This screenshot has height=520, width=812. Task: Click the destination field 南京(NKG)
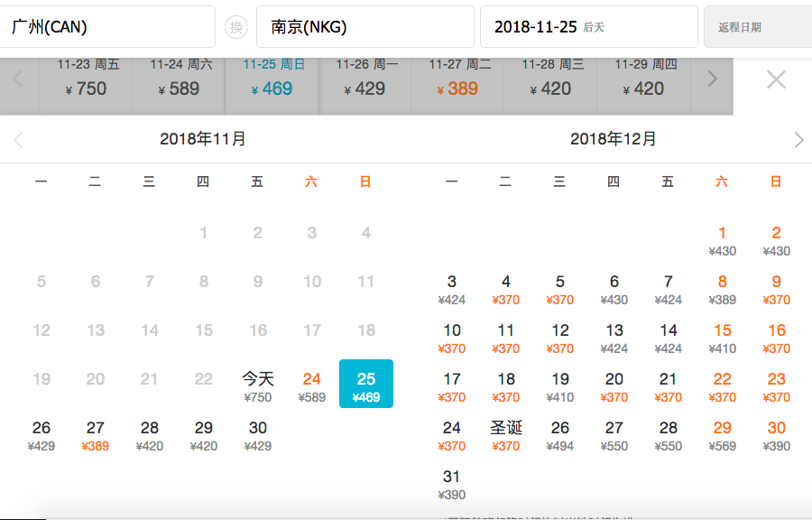pyautogui.click(x=364, y=27)
